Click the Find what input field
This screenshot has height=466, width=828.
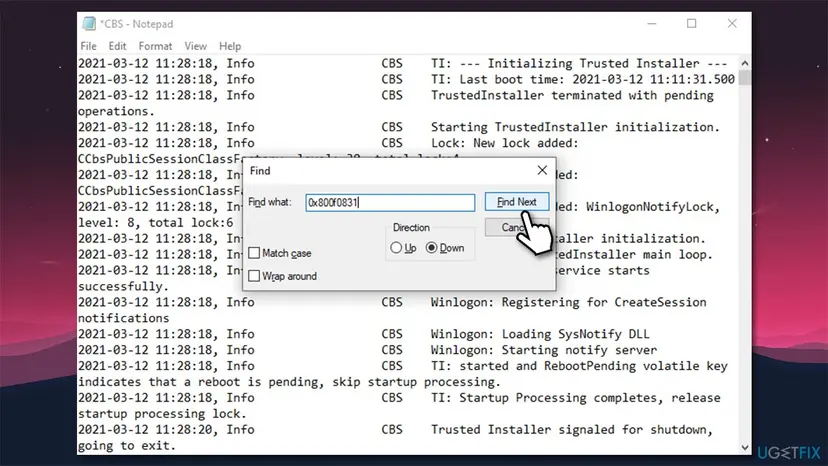tap(390, 202)
